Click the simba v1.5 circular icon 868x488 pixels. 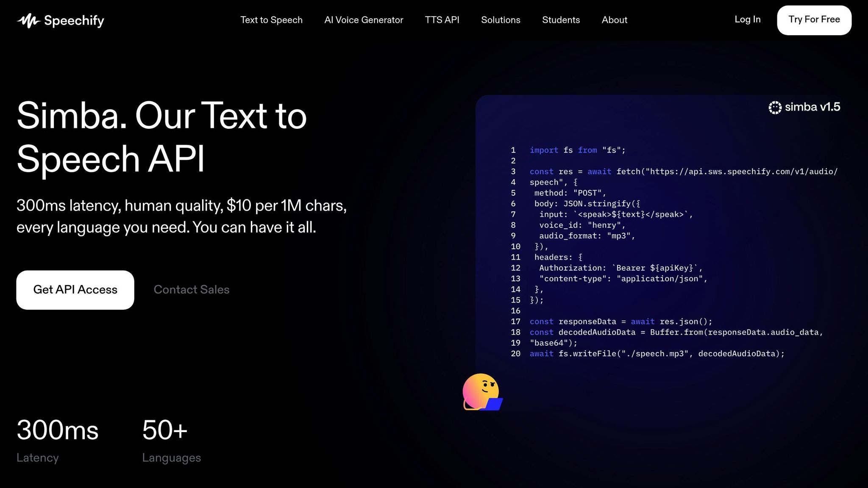coord(775,108)
